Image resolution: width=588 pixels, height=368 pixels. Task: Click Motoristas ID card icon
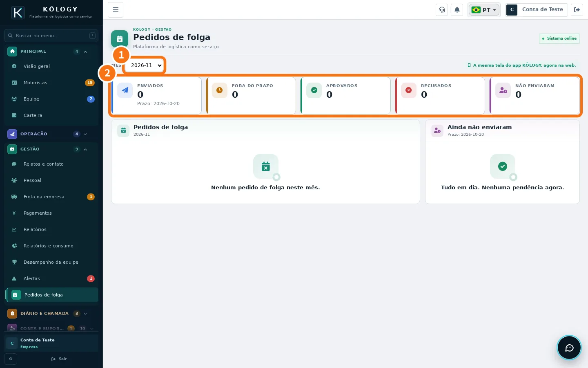[14, 83]
